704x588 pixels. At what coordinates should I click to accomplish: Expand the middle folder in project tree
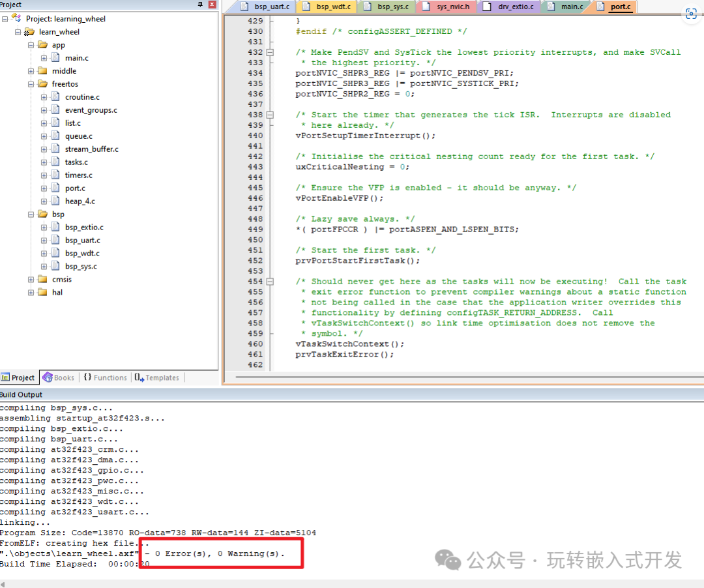[31, 71]
